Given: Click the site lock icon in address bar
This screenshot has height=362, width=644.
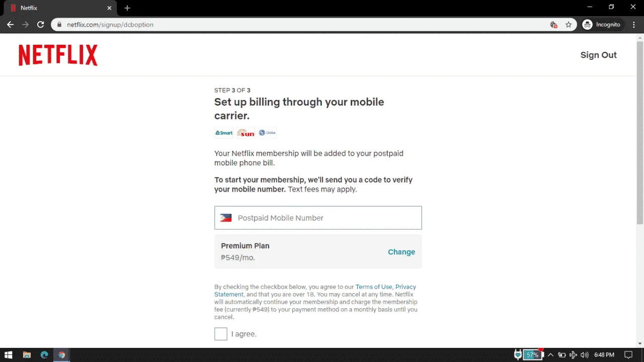Looking at the screenshot, I should click(59, 25).
